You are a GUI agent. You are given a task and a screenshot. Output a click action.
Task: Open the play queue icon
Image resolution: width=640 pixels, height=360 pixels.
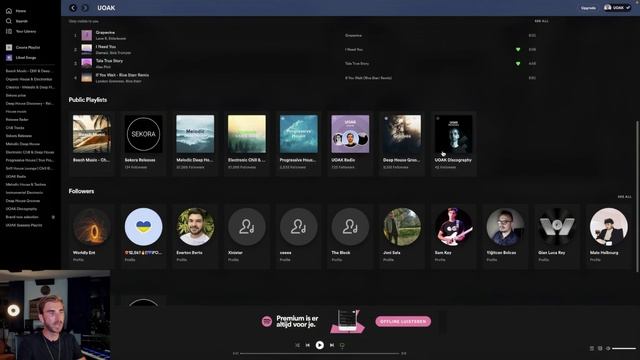pyautogui.click(x=592, y=348)
